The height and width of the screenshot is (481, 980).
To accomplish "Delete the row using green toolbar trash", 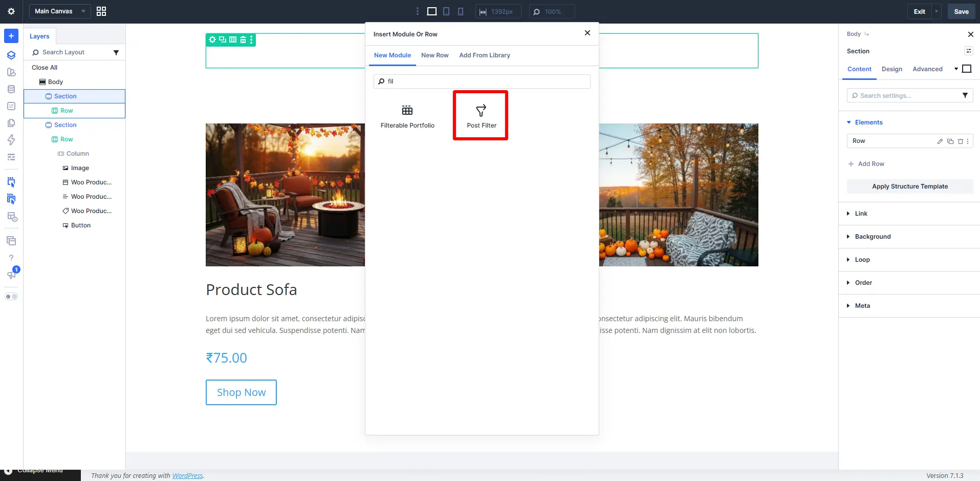I will (x=243, y=39).
